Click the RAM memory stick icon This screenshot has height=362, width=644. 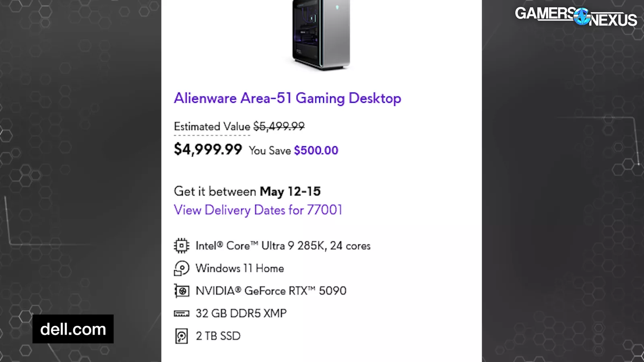tap(182, 313)
